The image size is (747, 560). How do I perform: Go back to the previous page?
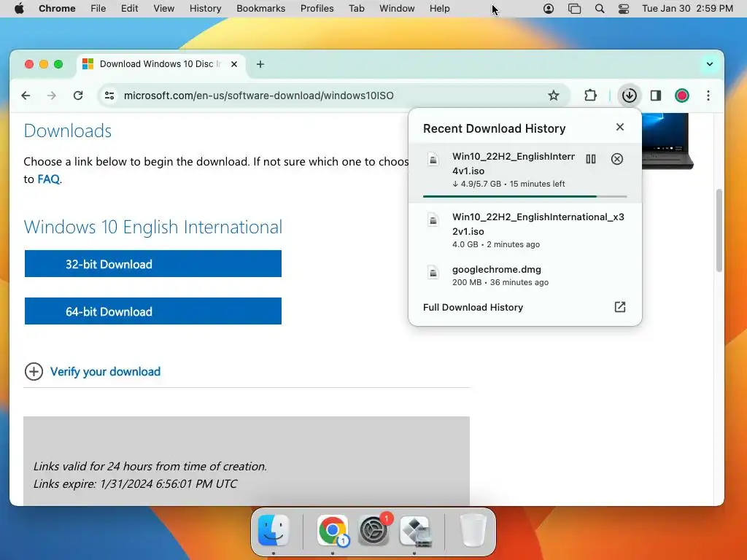(x=26, y=96)
